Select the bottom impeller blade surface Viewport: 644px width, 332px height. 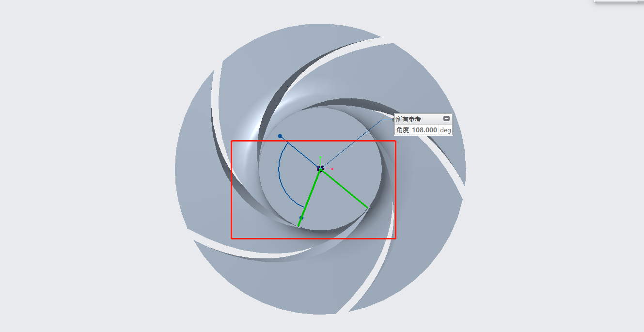coord(291,286)
